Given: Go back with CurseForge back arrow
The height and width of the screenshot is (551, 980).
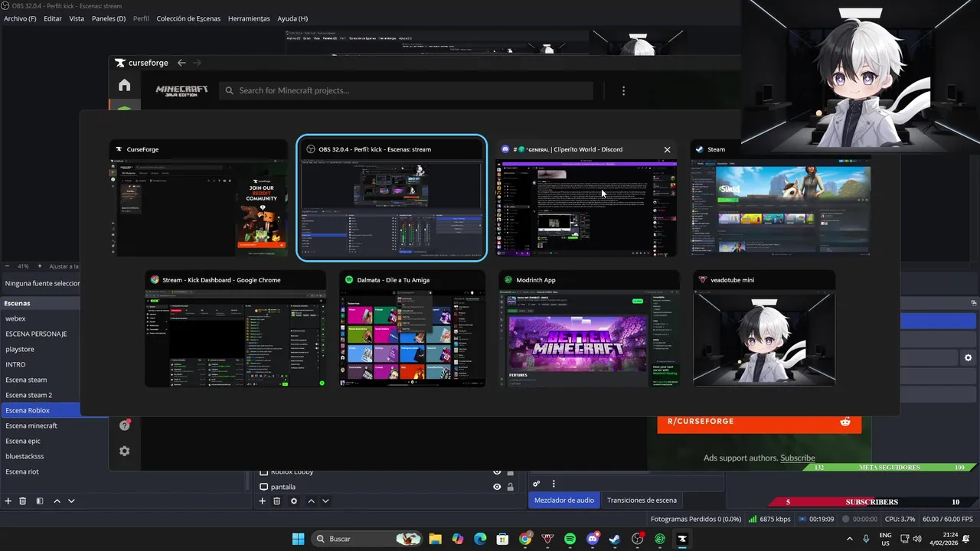Looking at the screenshot, I should click(181, 63).
